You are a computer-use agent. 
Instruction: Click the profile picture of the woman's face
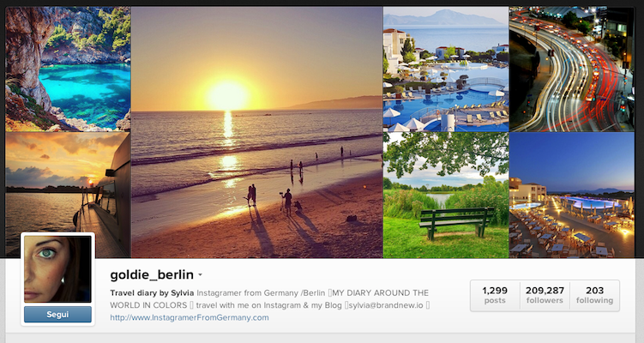[x=57, y=268]
